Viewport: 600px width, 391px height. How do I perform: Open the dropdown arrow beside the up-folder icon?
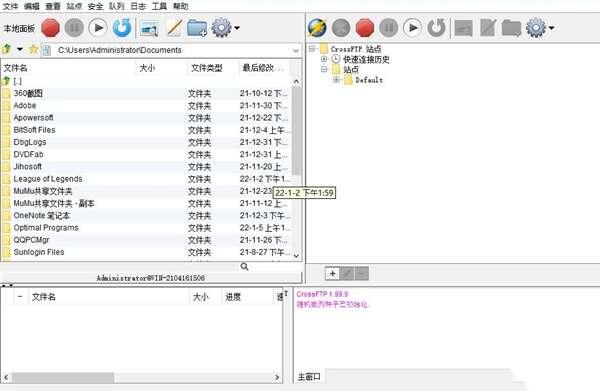(x=20, y=49)
